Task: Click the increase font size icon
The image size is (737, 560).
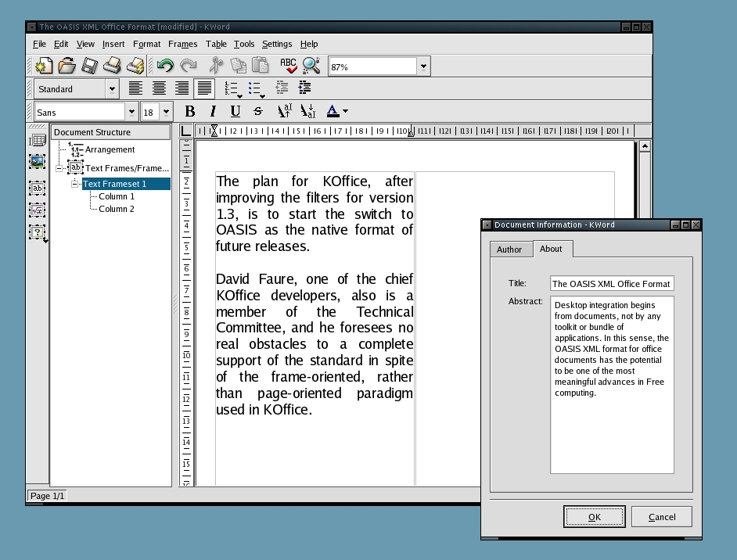Action: pyautogui.click(x=285, y=111)
